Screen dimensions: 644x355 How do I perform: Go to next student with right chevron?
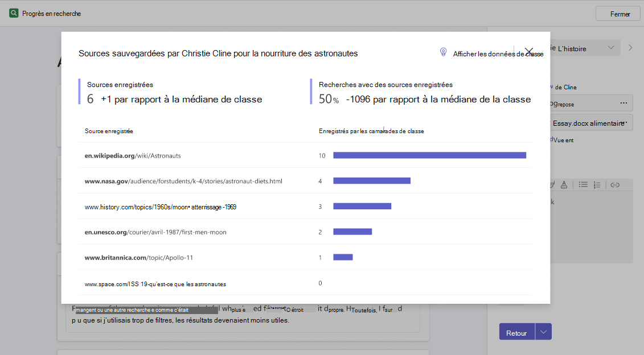[x=630, y=48]
